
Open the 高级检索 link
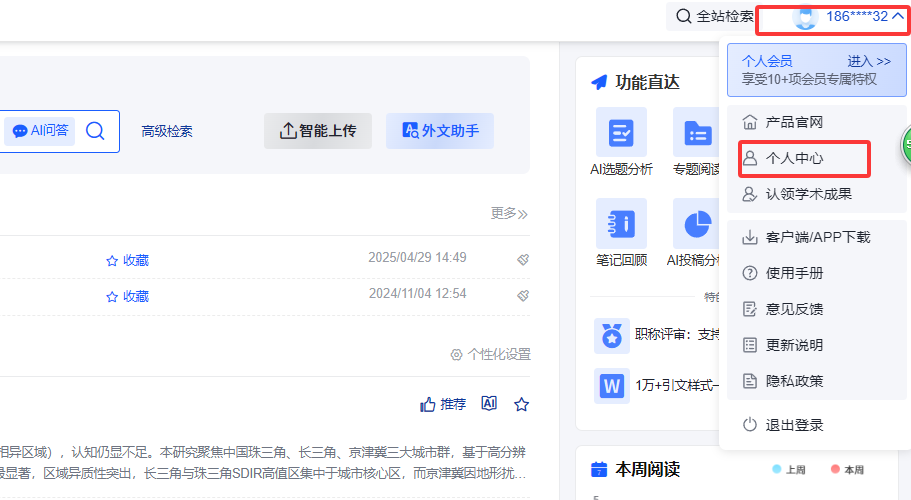pos(167,131)
